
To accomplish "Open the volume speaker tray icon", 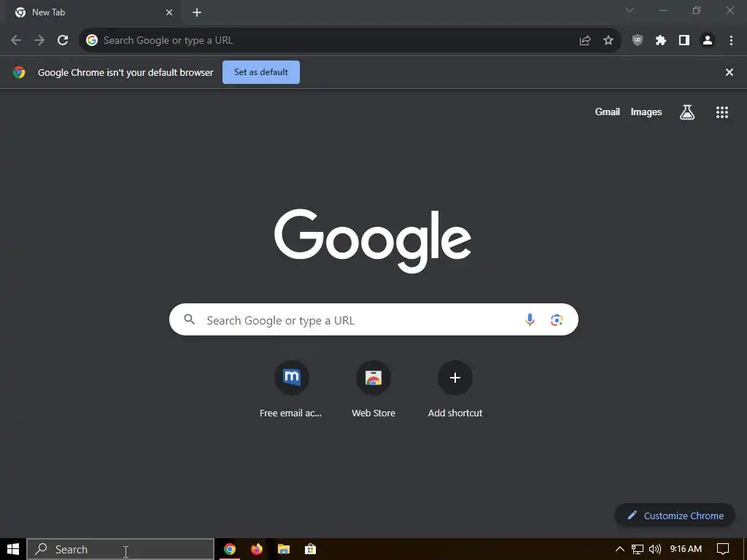I will click(x=655, y=549).
